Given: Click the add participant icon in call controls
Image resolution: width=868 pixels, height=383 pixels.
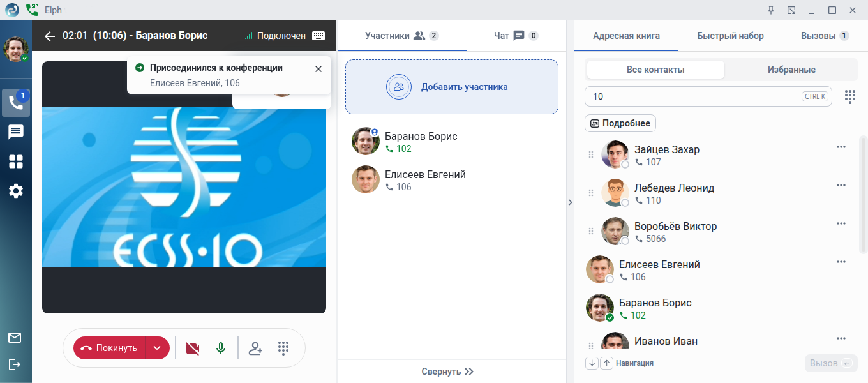Looking at the screenshot, I should click(255, 348).
